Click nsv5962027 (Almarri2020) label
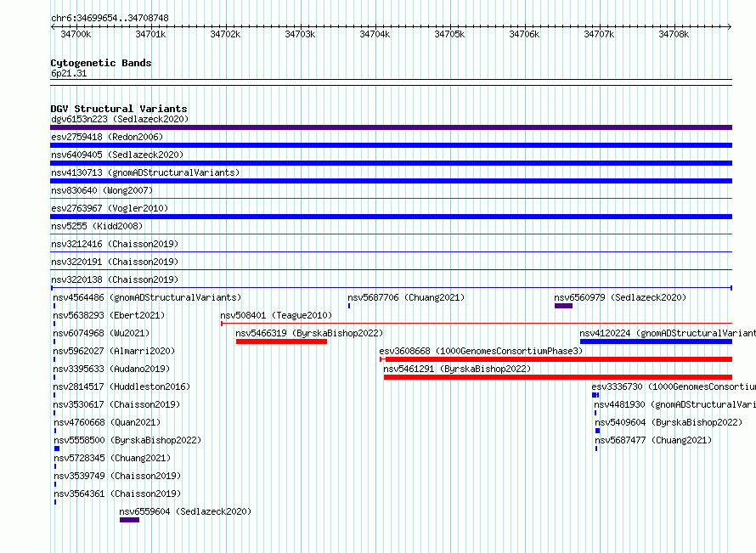 pos(114,351)
